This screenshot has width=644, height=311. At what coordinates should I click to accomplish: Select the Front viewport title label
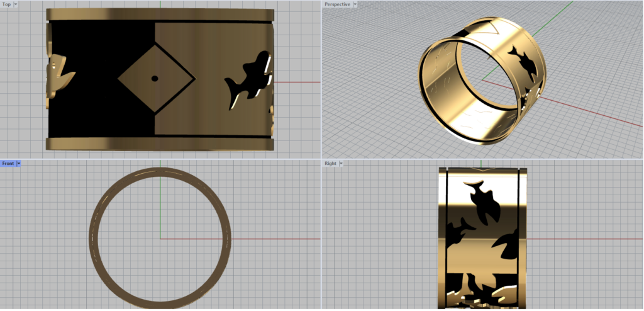tap(8, 164)
